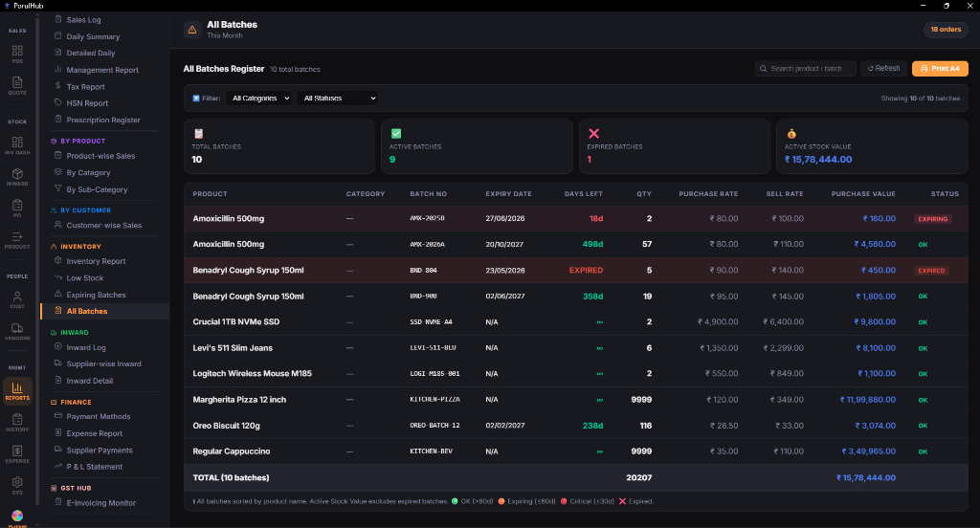Click the PorulHub app logo in title bar

pos(7,6)
